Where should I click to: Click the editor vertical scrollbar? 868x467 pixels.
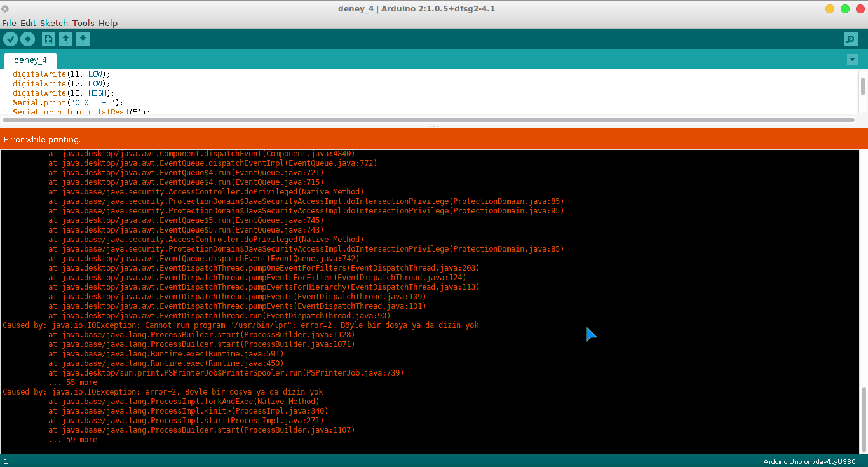(863, 86)
